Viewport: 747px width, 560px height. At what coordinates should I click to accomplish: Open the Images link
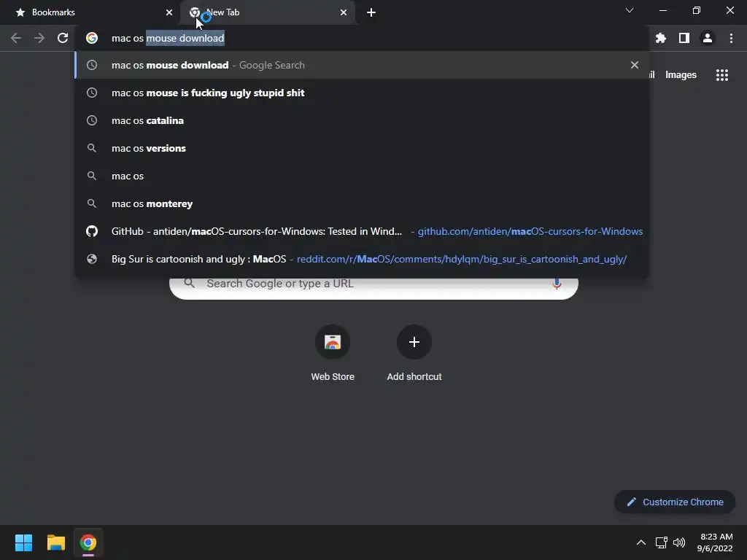681,75
